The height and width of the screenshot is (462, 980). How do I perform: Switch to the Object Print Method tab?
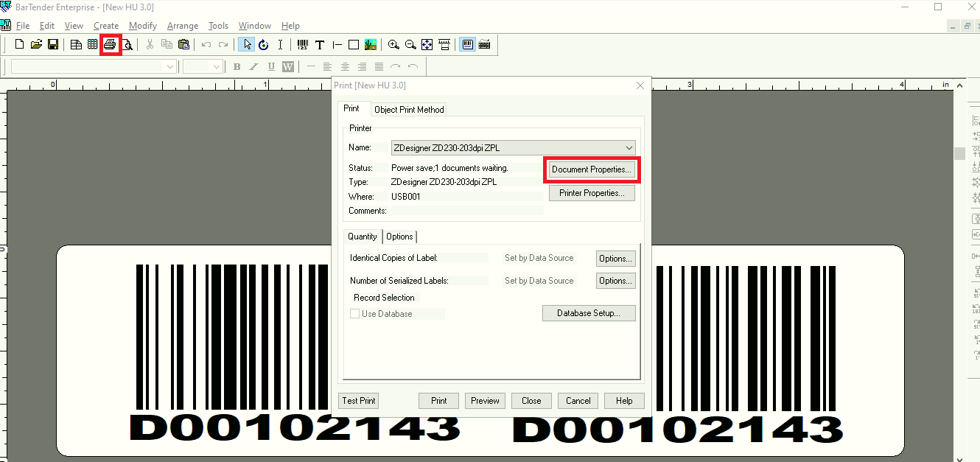point(409,110)
